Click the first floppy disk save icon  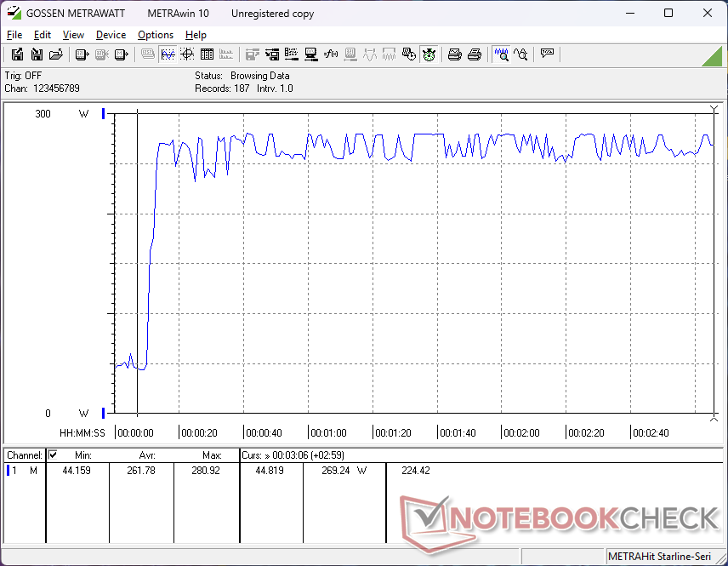(17, 54)
